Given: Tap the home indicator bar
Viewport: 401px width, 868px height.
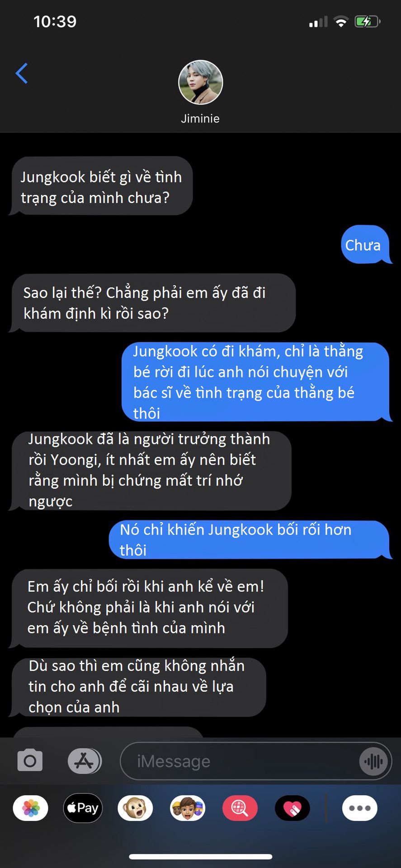Looking at the screenshot, I should pos(201,857).
